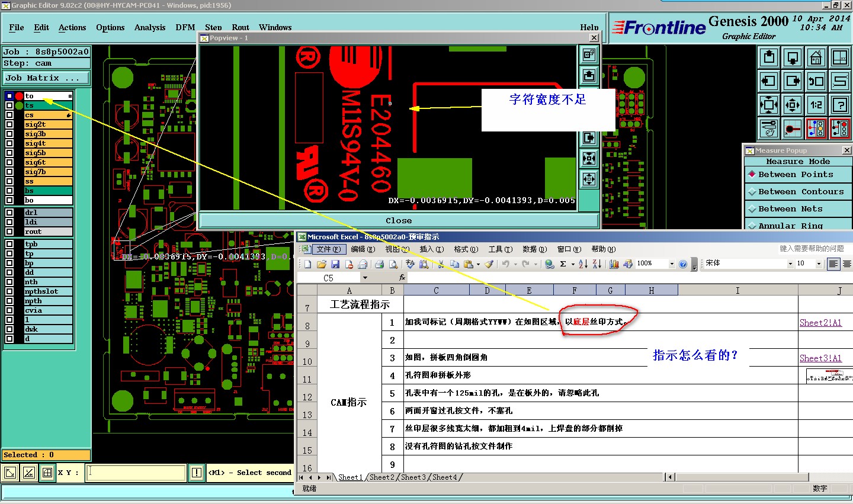853x504 pixels.
Task: Open the Genesis Analysis menu
Action: click(150, 27)
